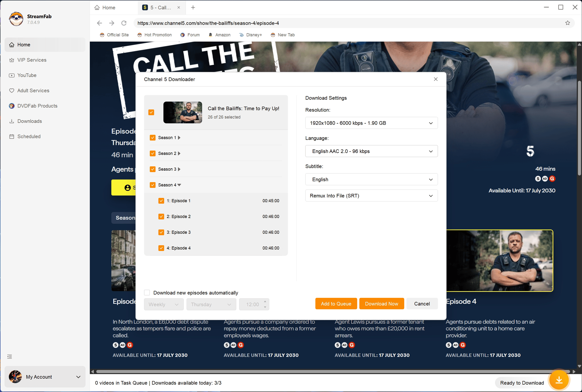
Task: Open the Downloads sidebar section
Action: (x=45, y=121)
